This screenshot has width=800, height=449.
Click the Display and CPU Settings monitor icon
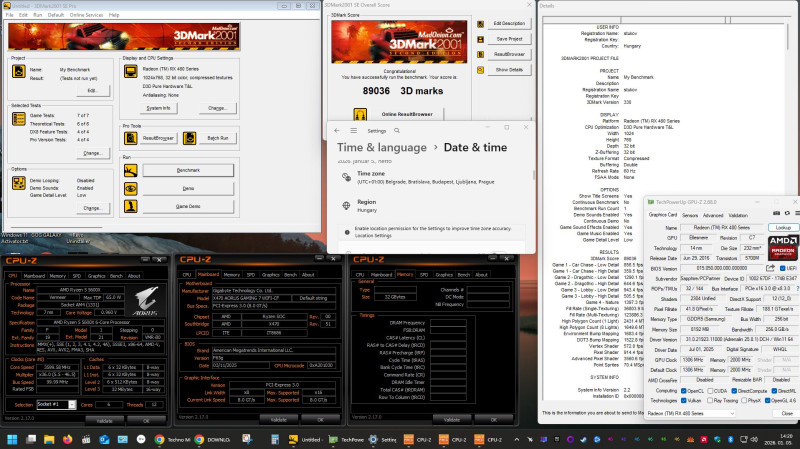[131, 71]
